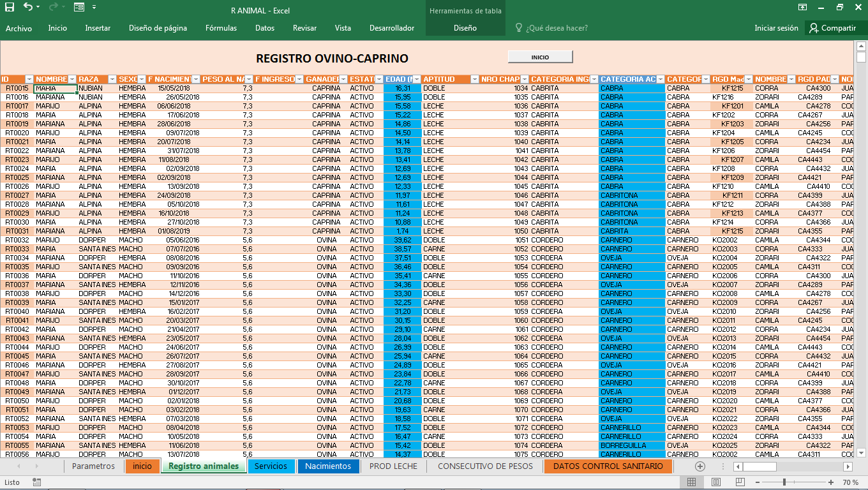
Task: Open the F NACIMIENTO filter dropdown
Action: pyautogui.click(x=196, y=79)
